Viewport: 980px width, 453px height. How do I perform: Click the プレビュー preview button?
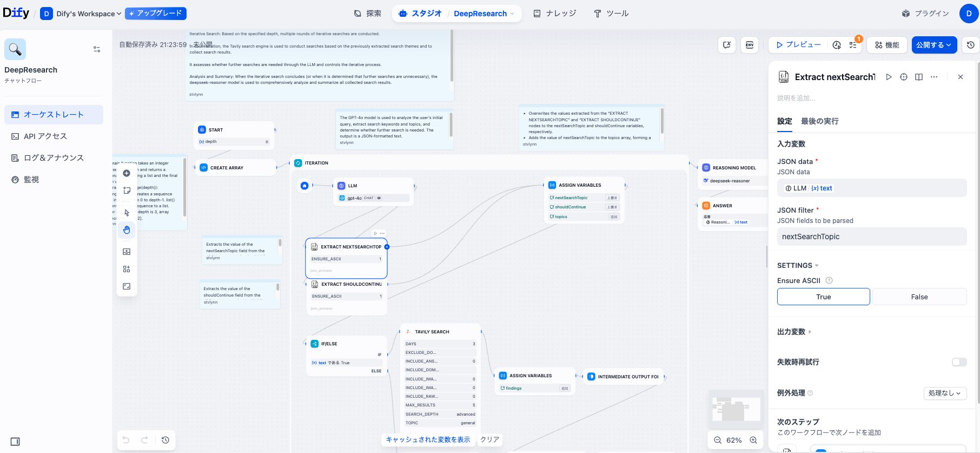coord(799,45)
